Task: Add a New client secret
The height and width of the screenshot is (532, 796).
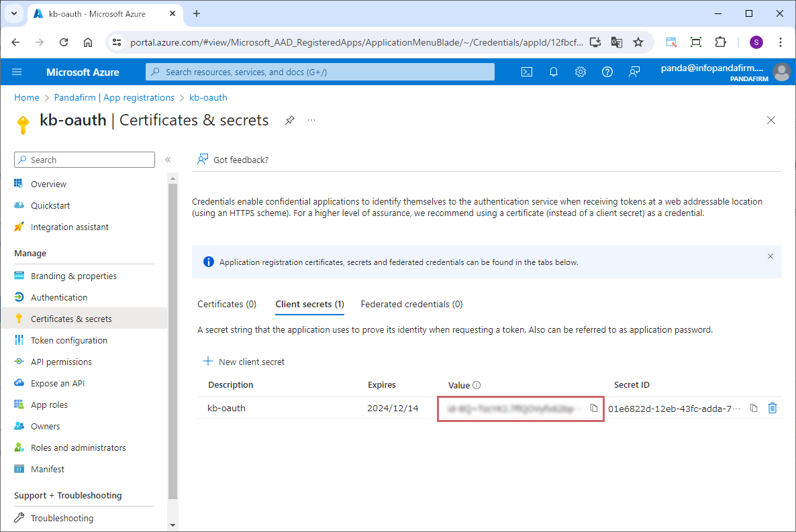Action: (244, 362)
